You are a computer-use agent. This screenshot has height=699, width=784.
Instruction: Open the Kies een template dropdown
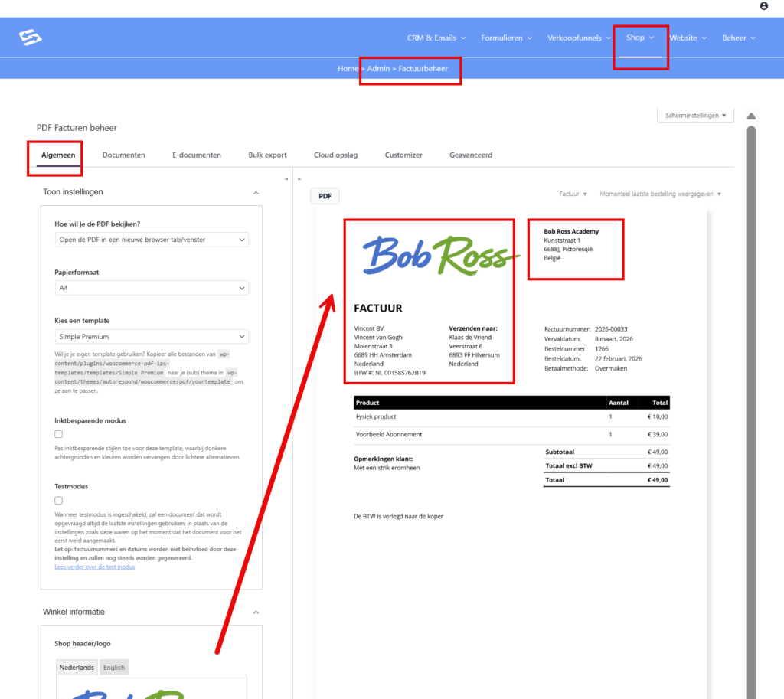coord(152,336)
